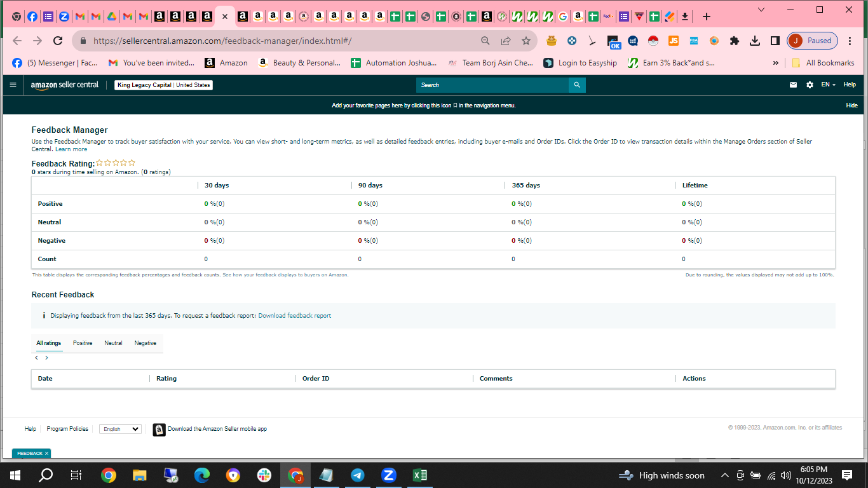Switch to the Positive tab
This screenshot has width=868, height=488.
point(83,343)
